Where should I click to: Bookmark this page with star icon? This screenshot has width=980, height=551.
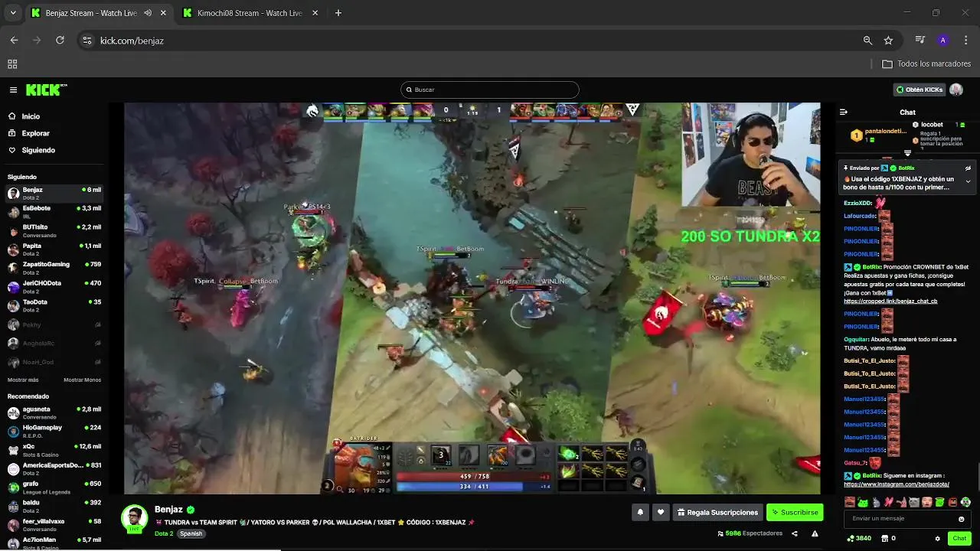pos(888,41)
